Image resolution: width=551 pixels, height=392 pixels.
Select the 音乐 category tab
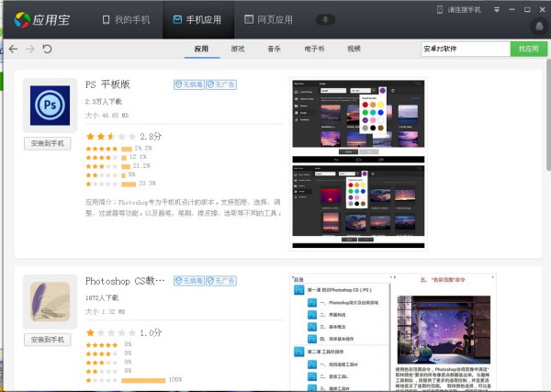point(274,49)
